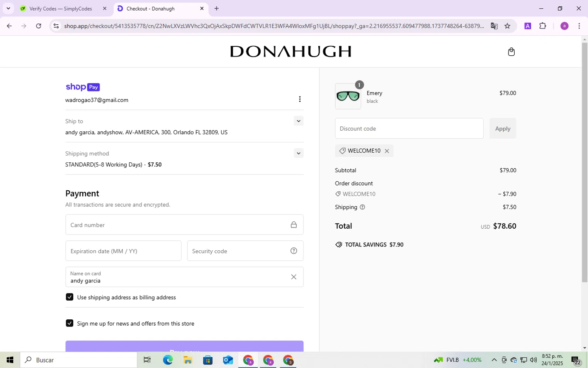Image resolution: width=588 pixels, height=368 pixels.
Task: Open the notification center icon
Action: pyautogui.click(x=576, y=360)
